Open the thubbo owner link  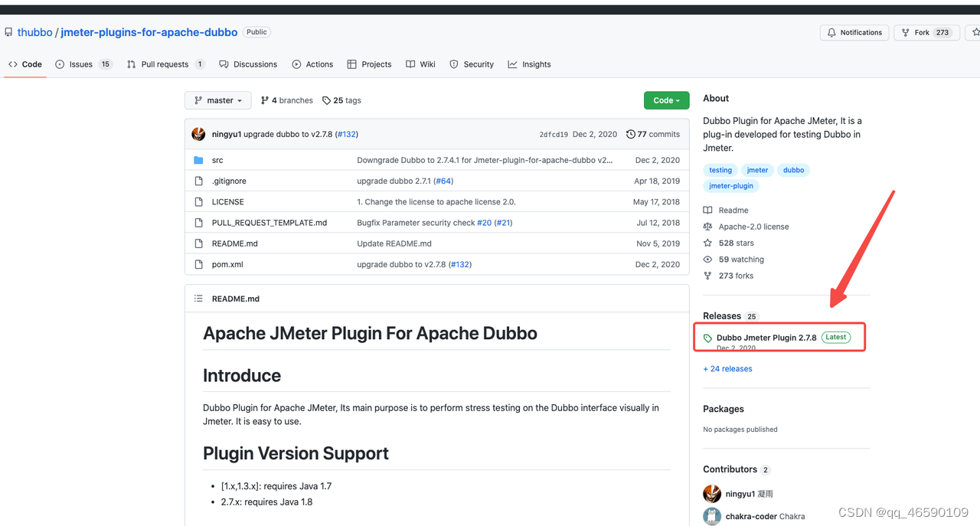click(34, 32)
